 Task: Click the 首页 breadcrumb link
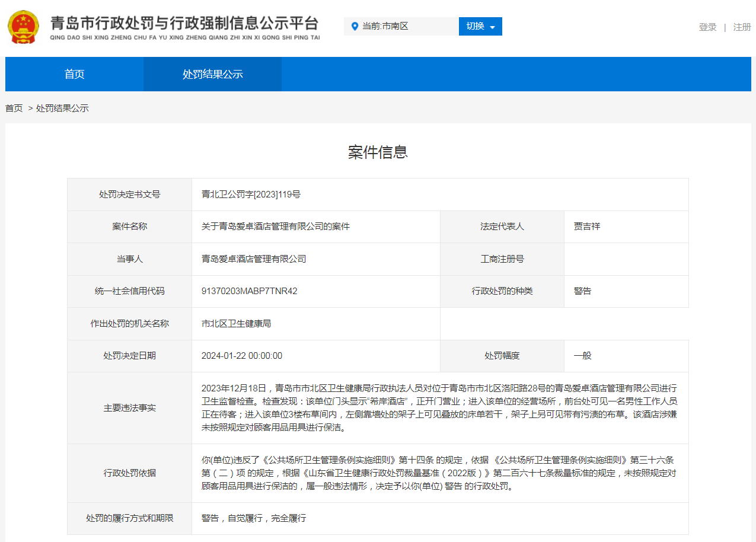pos(14,108)
